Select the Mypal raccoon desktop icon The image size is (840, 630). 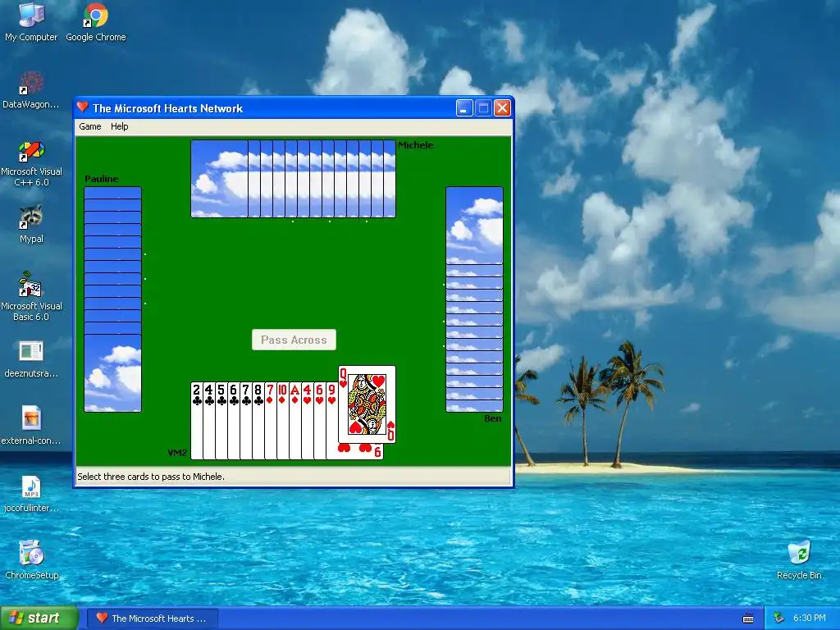click(31, 224)
